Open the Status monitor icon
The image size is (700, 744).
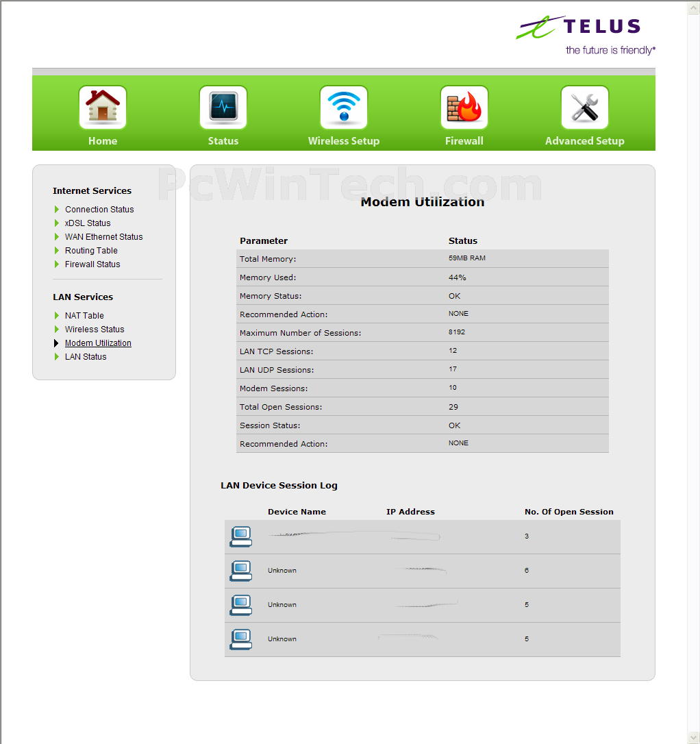tap(223, 108)
